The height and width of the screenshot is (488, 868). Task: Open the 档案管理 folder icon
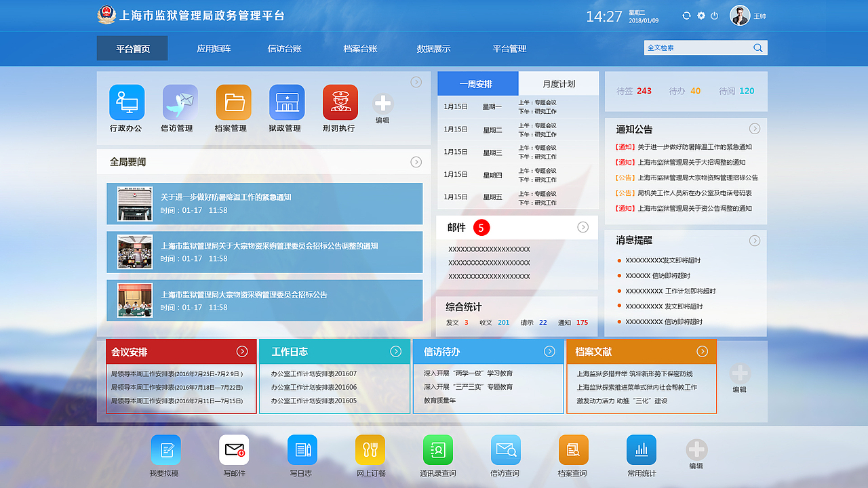tap(233, 103)
